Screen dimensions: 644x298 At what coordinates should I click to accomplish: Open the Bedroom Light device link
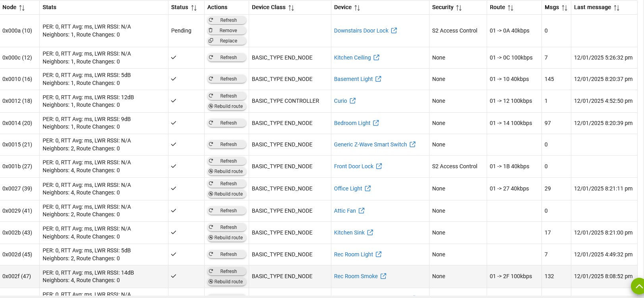pyautogui.click(x=352, y=123)
